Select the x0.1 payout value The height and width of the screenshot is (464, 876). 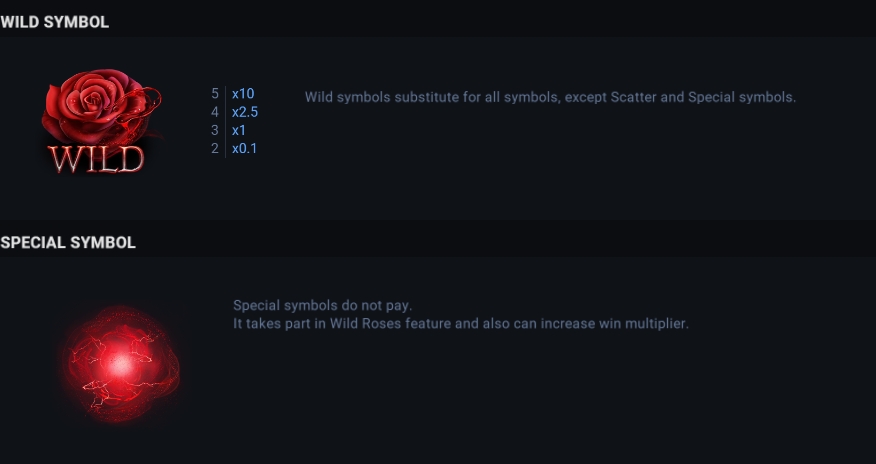(244, 149)
